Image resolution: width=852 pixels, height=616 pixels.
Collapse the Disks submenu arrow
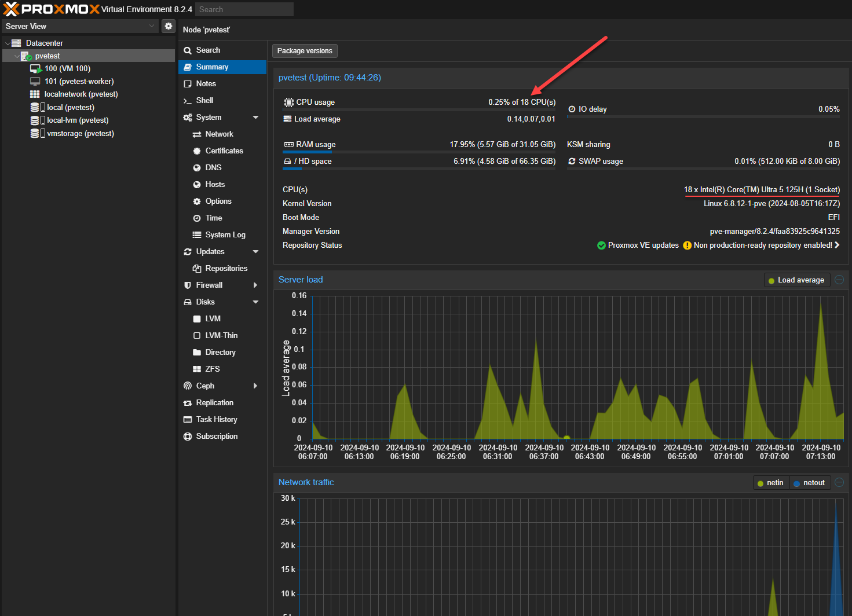pyautogui.click(x=255, y=302)
